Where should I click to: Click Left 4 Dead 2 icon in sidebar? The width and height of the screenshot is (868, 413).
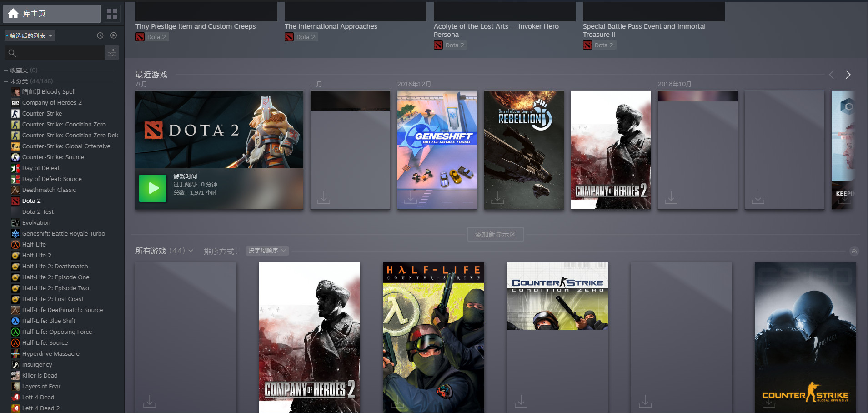15,408
